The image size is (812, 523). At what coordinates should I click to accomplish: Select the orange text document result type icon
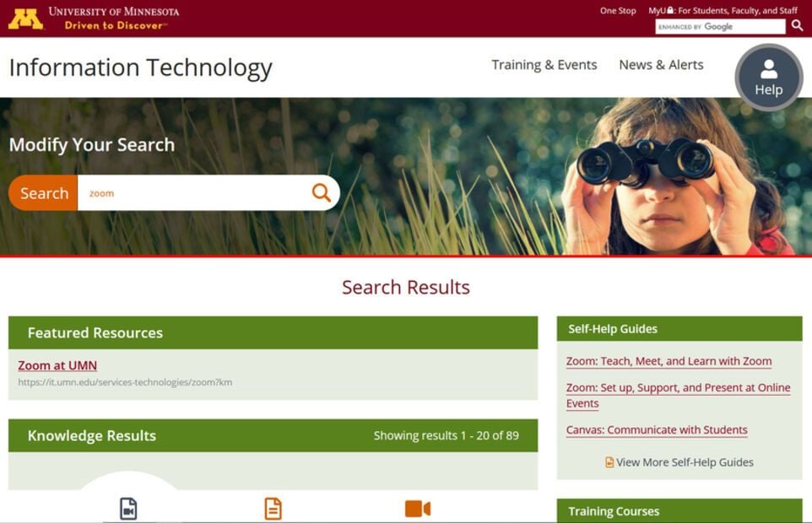point(273,509)
